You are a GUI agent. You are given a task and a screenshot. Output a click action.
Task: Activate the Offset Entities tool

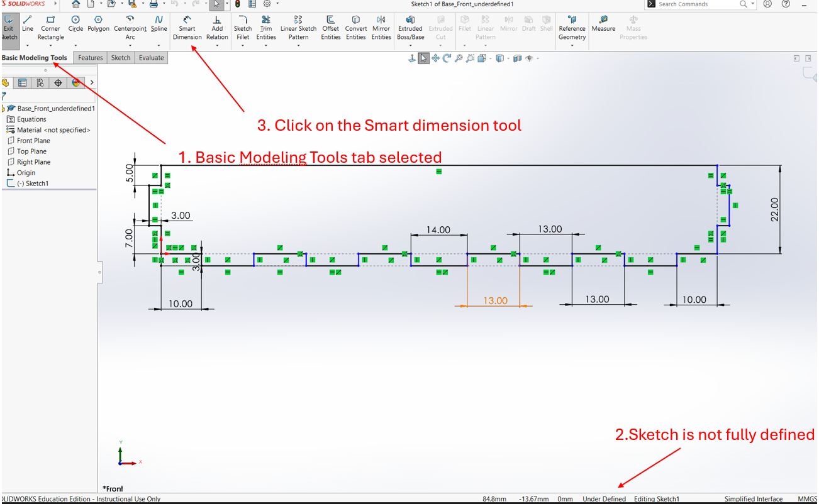[x=330, y=28]
